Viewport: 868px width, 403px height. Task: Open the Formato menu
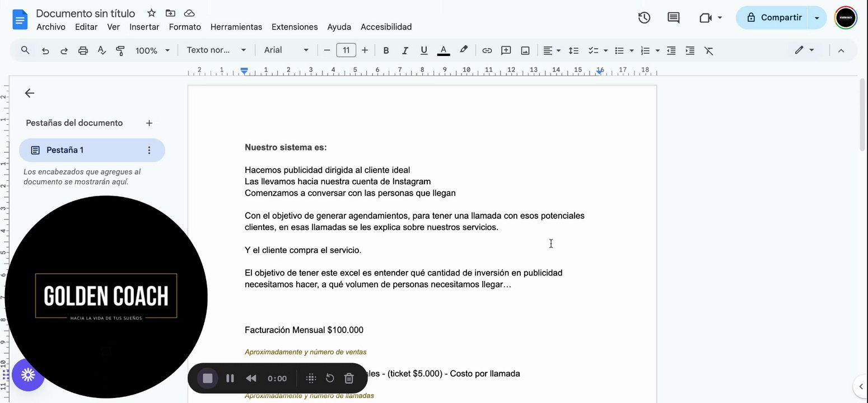185,27
